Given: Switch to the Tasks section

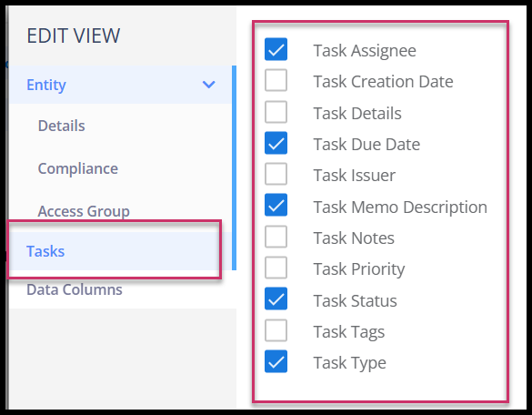Looking at the screenshot, I should 115,251.
